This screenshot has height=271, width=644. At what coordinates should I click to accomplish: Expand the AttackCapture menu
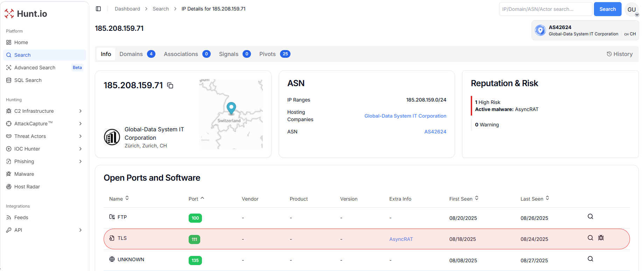pyautogui.click(x=44, y=124)
